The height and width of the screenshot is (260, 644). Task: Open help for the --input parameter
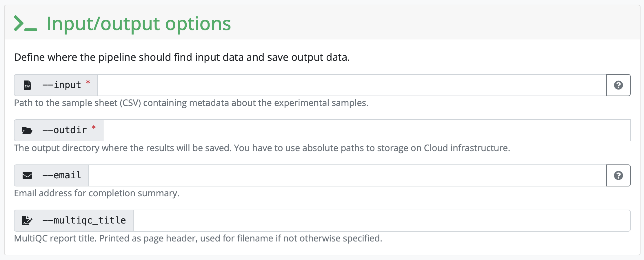point(618,85)
